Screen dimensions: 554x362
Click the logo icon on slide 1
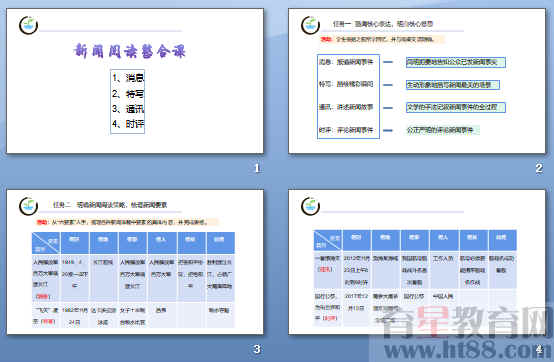click(28, 25)
